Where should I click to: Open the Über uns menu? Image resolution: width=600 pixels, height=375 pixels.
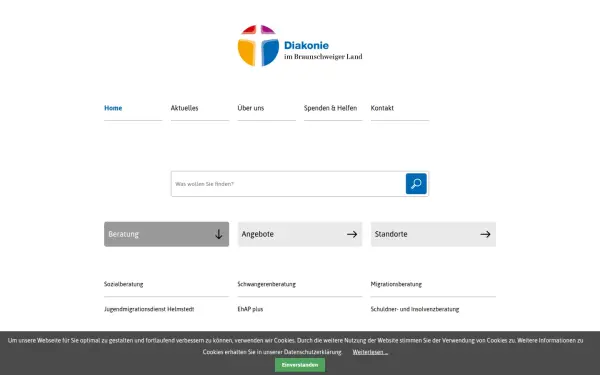click(251, 108)
